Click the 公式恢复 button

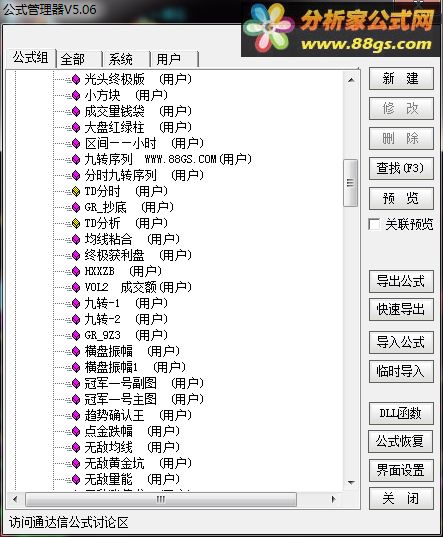pos(401,442)
